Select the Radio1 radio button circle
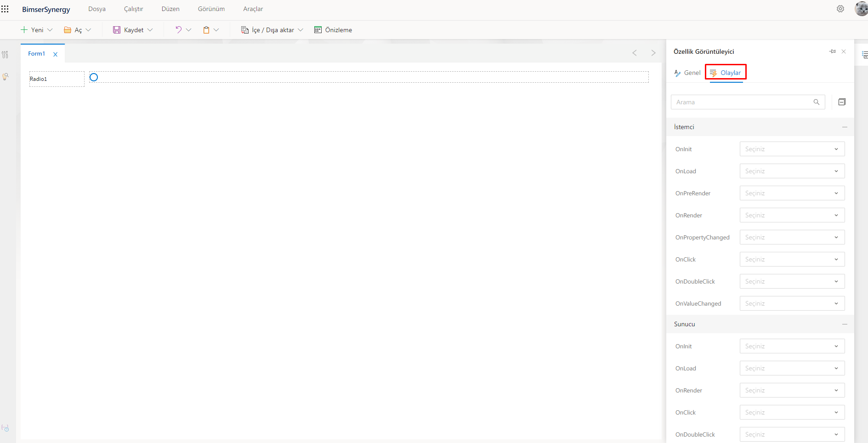The image size is (868, 443). tap(94, 77)
